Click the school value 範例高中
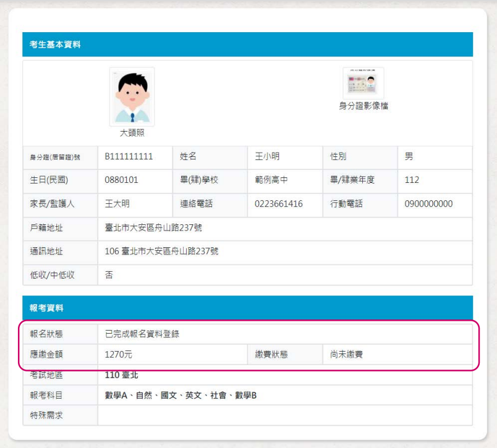 [271, 180]
